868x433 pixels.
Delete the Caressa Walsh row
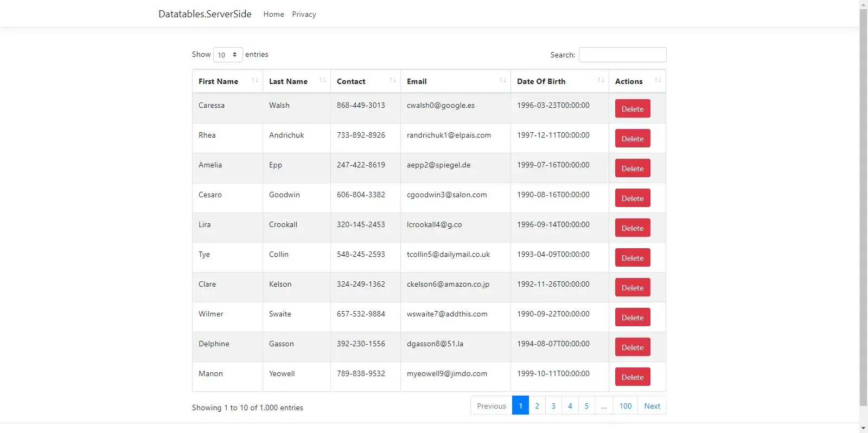(x=632, y=109)
